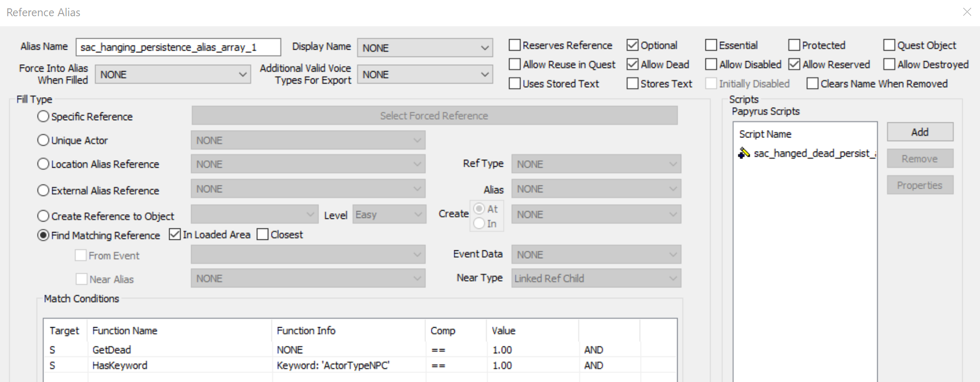Close the Reference Alias window
Screen dimensions: 980x382
(x=967, y=12)
